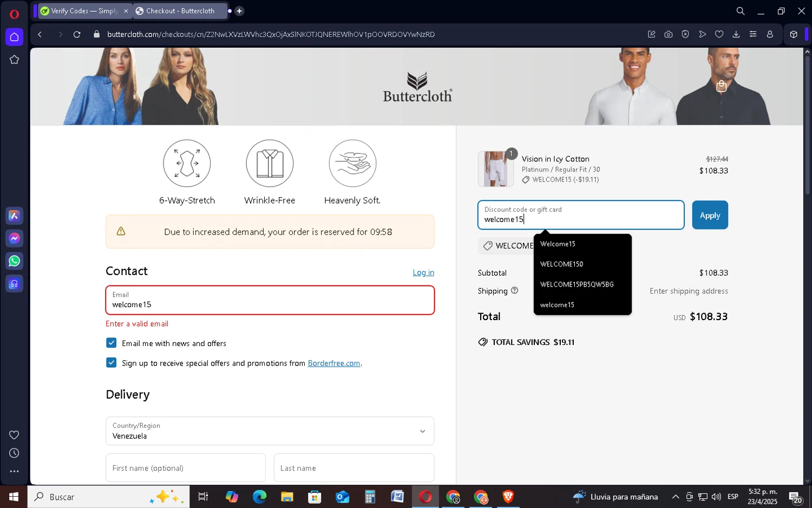Viewport: 812px width, 508px height.
Task: Open the extensions cube icon
Action: pos(794,34)
